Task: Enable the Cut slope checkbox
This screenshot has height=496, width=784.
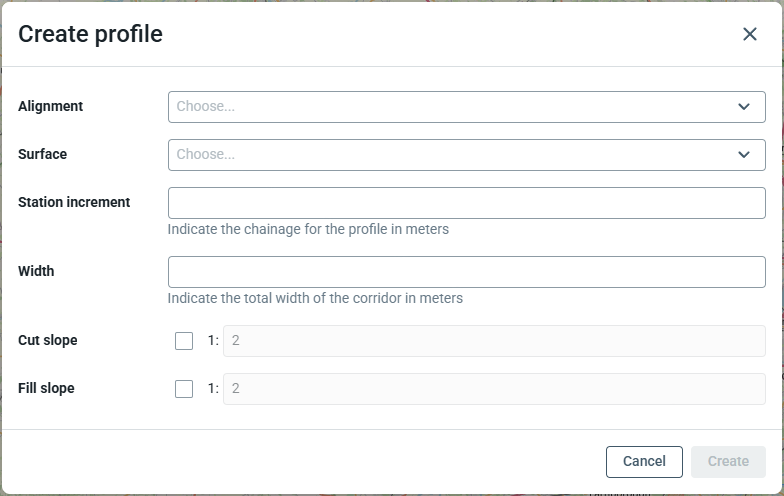Action: tap(184, 341)
